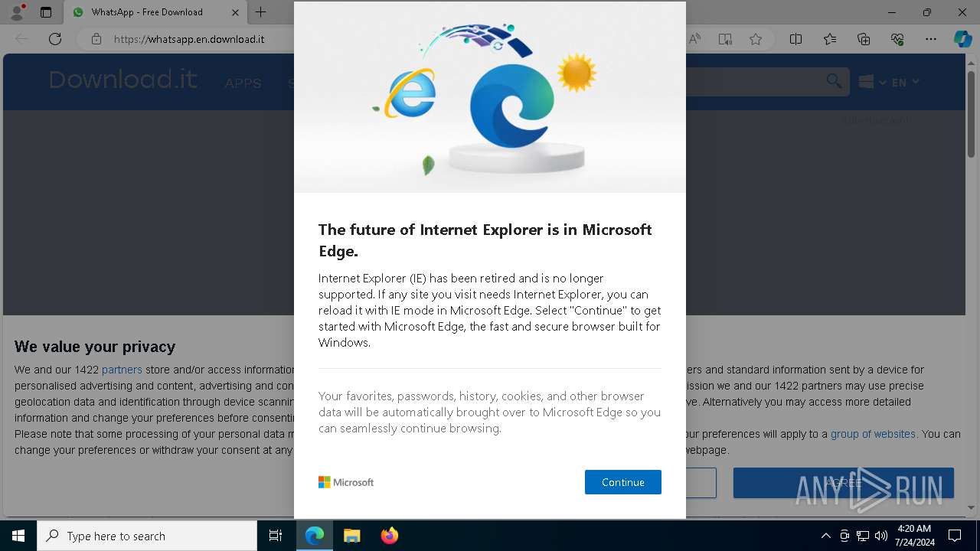The height and width of the screenshot is (551, 980).
Task: Open File Explorer from taskbar
Action: 352,536
